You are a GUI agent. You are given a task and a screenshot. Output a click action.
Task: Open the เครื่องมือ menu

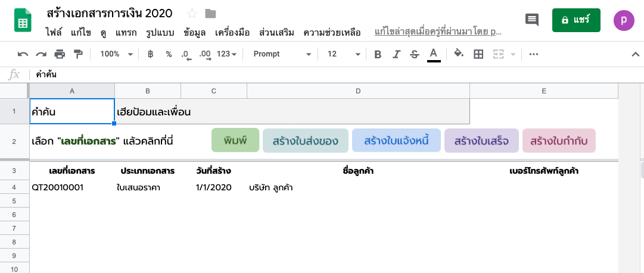pyautogui.click(x=232, y=32)
